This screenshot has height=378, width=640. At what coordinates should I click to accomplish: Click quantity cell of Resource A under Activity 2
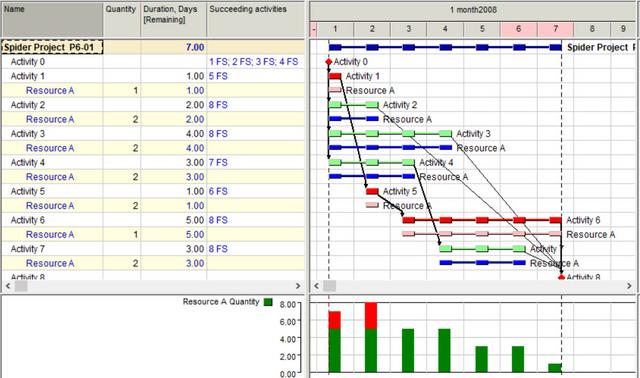point(122,120)
